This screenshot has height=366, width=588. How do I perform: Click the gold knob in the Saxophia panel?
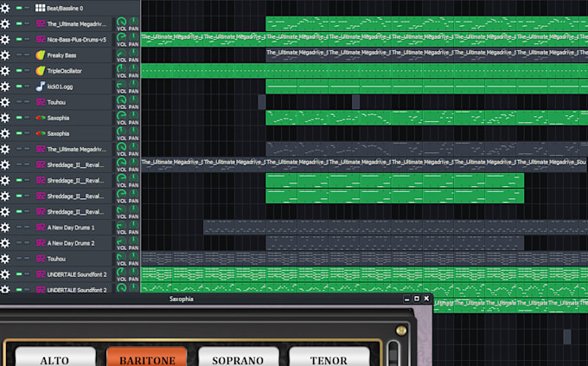point(401,331)
